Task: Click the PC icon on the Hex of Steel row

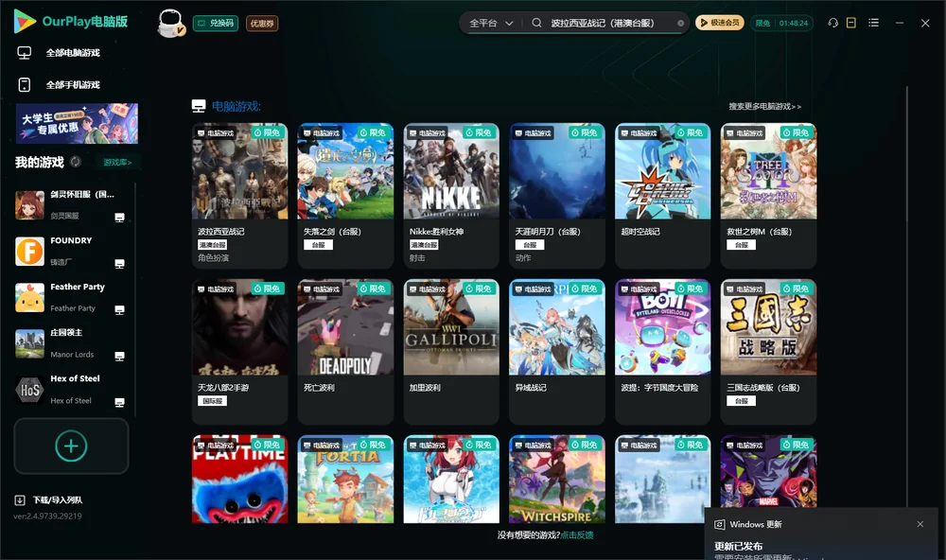Action: pos(119,403)
